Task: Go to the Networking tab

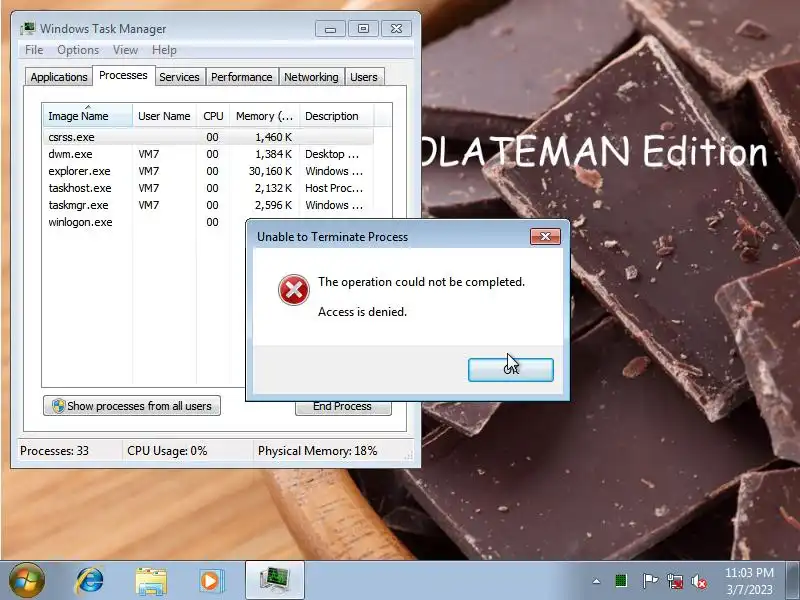Action: coord(311,77)
